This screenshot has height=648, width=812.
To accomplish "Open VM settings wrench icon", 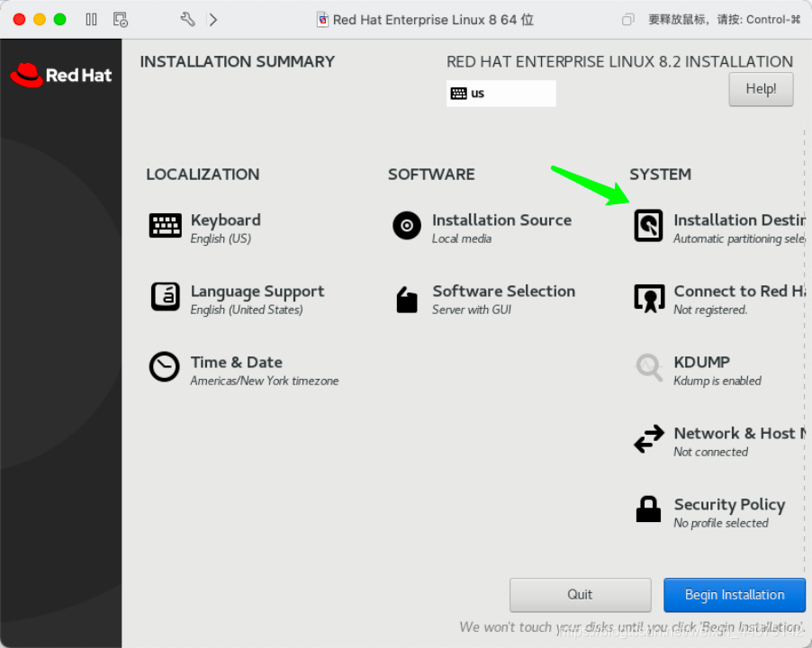I will [187, 20].
